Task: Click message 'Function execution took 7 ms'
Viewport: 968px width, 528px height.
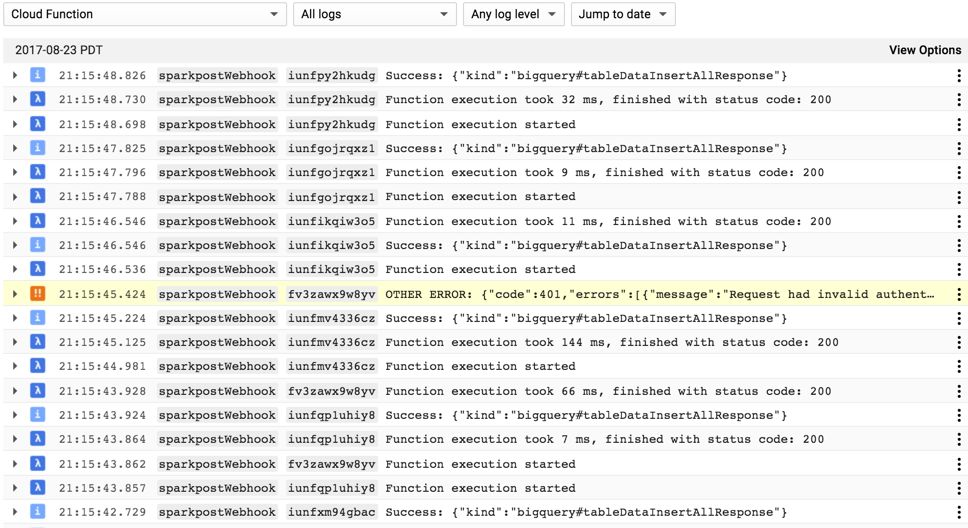Action: point(604,439)
